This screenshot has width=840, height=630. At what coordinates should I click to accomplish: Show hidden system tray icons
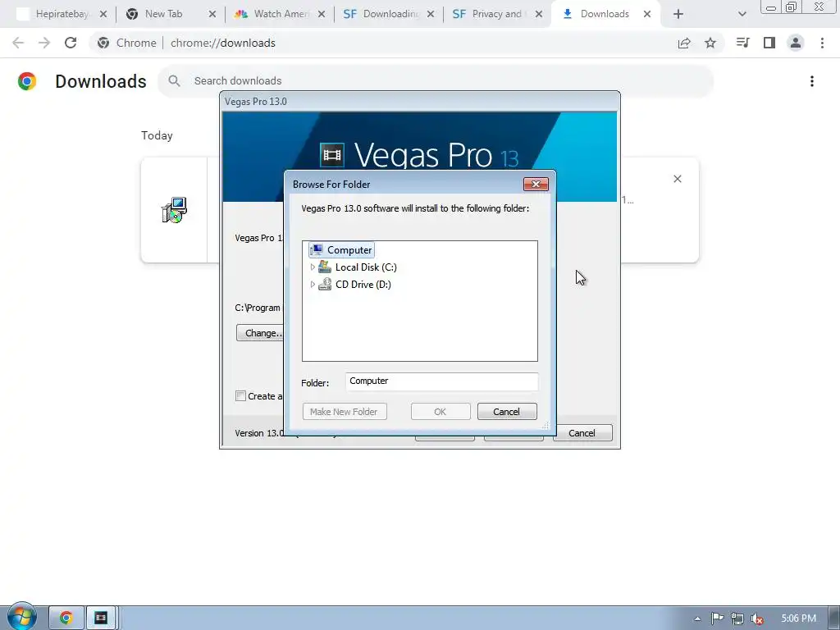coord(697,619)
